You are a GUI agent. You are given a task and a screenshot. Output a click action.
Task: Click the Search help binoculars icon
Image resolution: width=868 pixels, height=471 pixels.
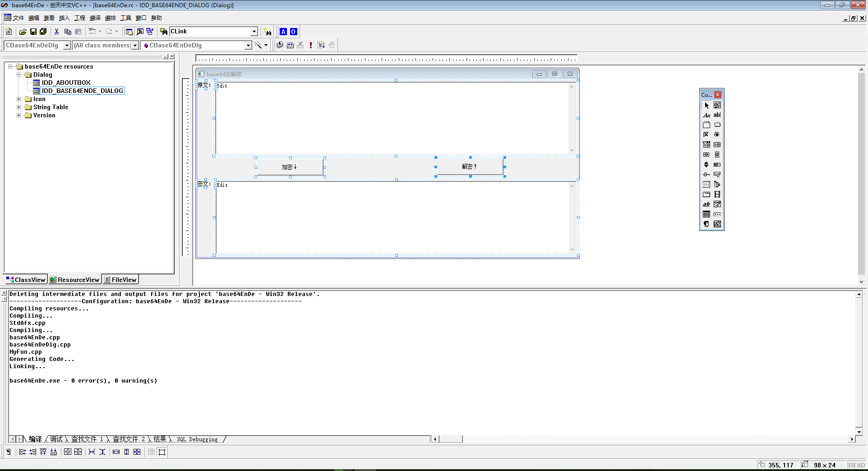click(x=268, y=32)
